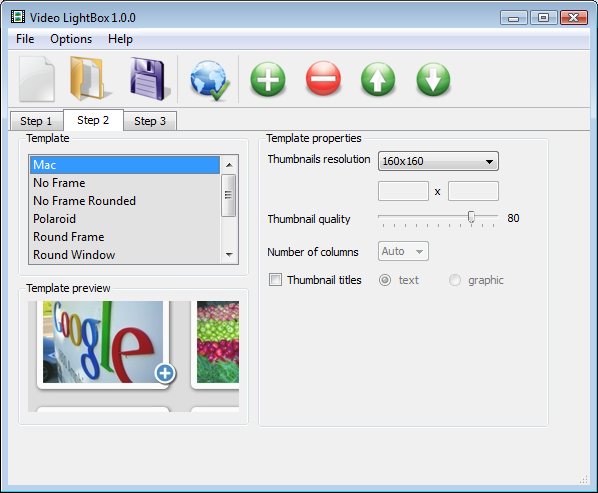Enable the Thumbnail titles checkbox
Screen dimensions: 598x493
tap(275, 279)
